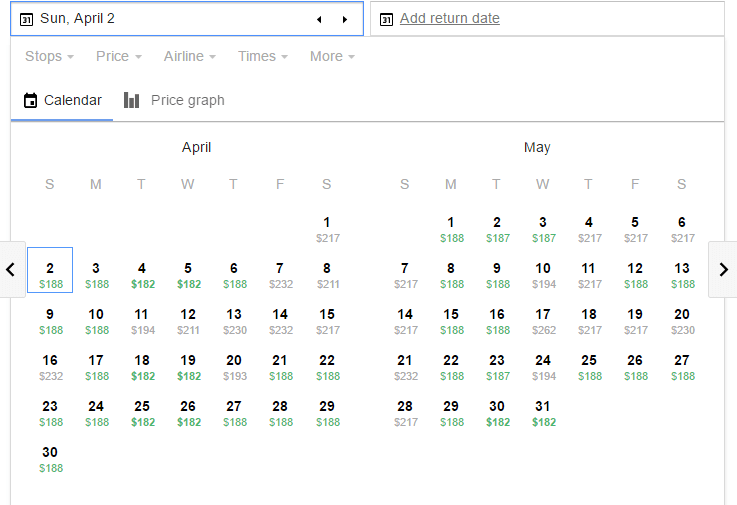This screenshot has width=737, height=505.
Task: Switch to the Price graph tab
Action: click(x=186, y=100)
